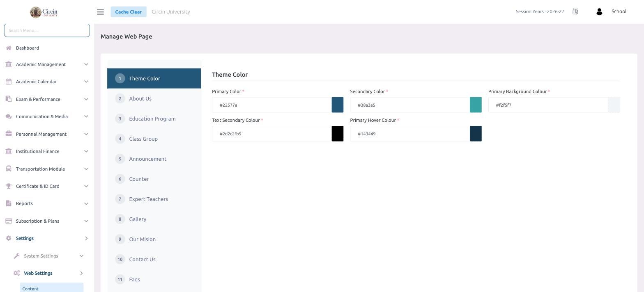Click the Academic Calendar icon
644x292 pixels.
coord(9,82)
